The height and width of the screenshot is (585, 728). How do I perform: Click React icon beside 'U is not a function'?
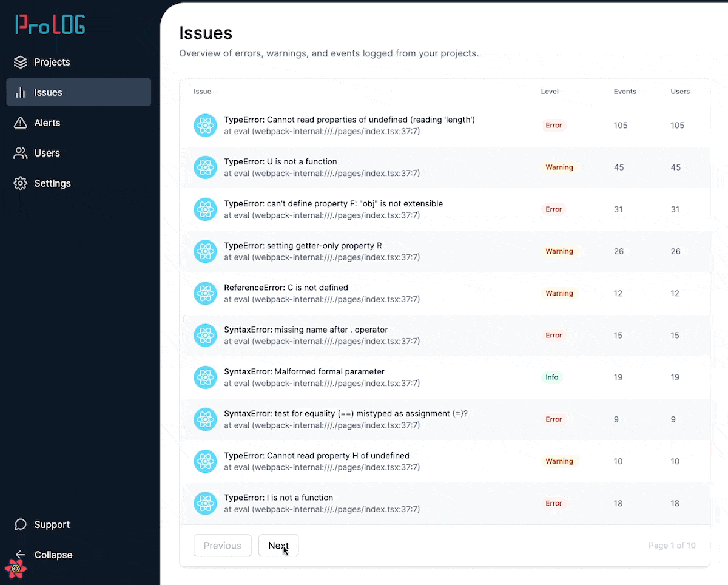pos(205,167)
